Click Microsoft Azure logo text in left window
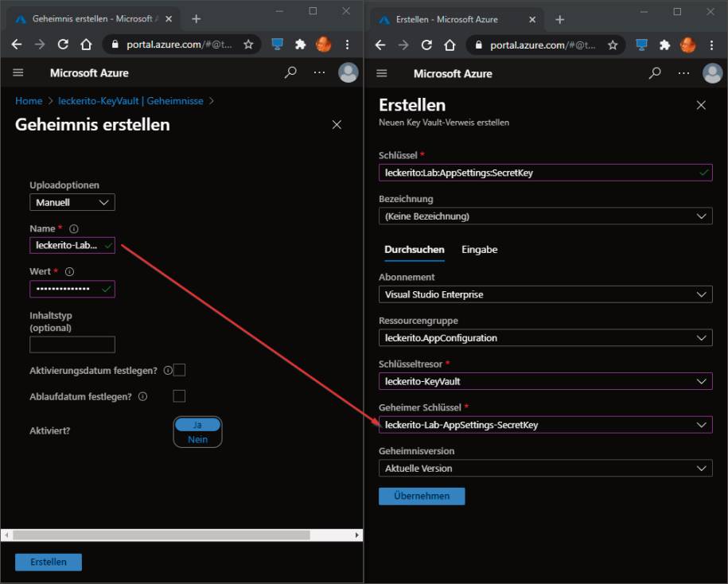 click(x=89, y=73)
